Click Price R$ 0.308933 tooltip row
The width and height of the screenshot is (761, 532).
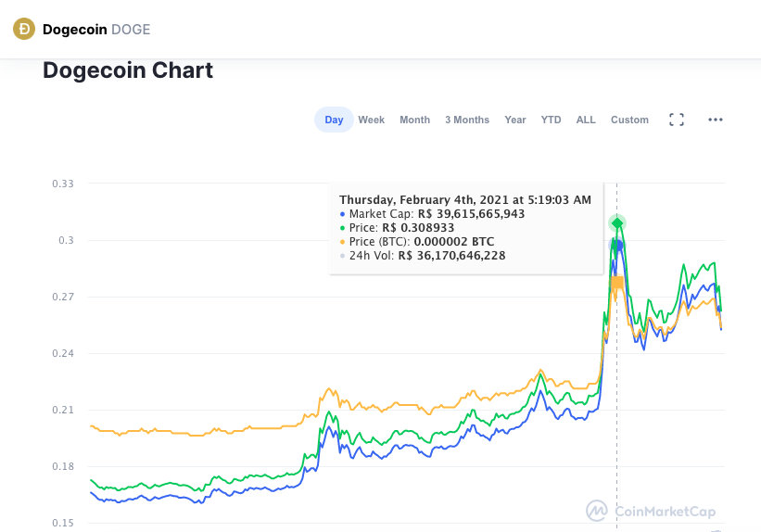[x=397, y=228]
